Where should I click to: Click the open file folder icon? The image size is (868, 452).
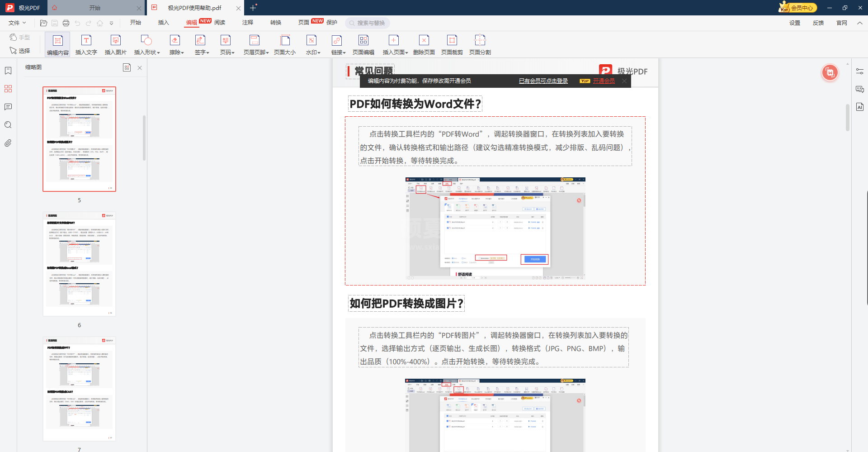coord(43,23)
